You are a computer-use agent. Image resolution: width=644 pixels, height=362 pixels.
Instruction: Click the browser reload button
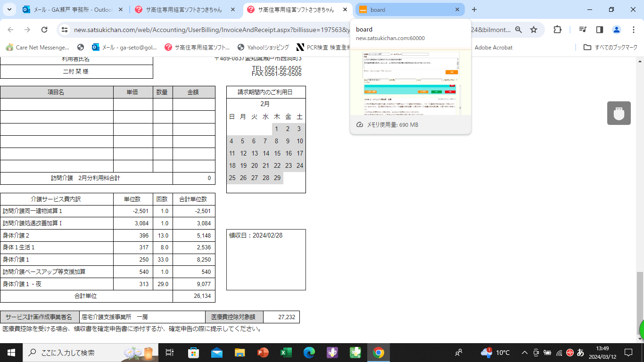44,30
